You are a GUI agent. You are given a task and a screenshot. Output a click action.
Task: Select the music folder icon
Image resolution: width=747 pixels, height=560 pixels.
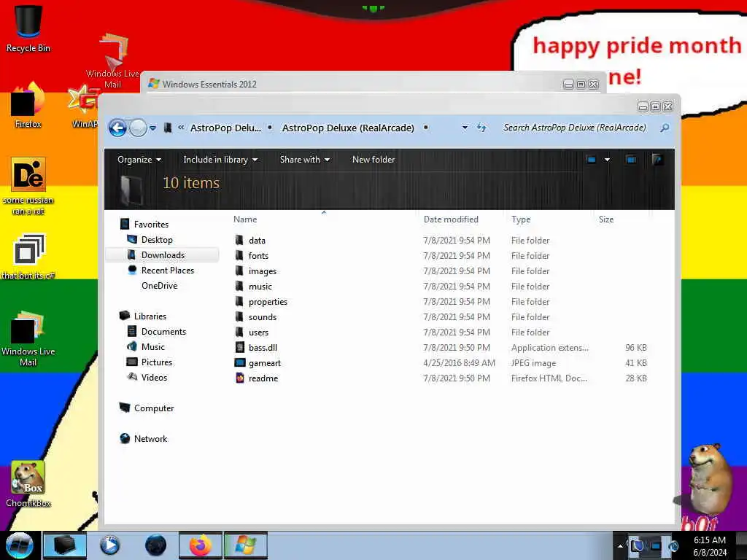point(239,286)
